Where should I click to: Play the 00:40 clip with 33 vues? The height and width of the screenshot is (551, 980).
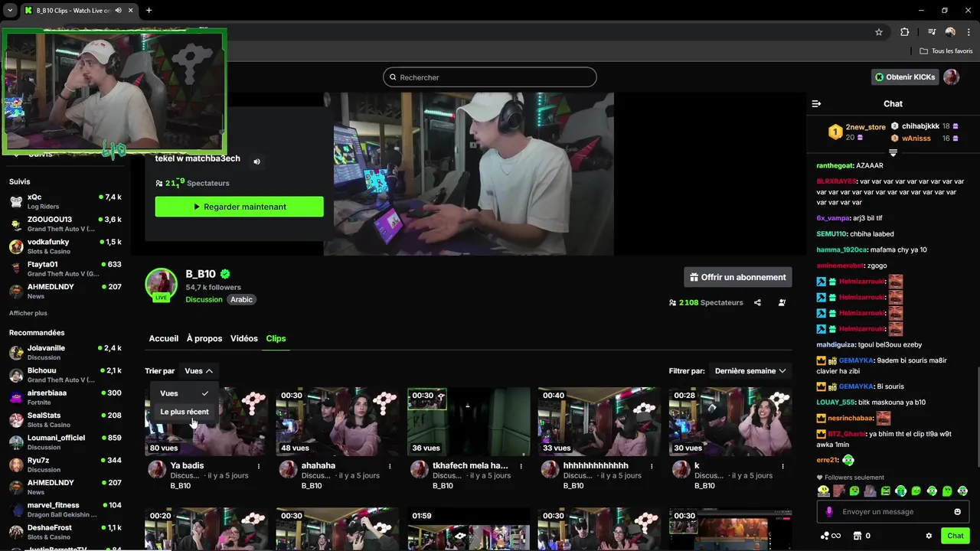(599, 422)
